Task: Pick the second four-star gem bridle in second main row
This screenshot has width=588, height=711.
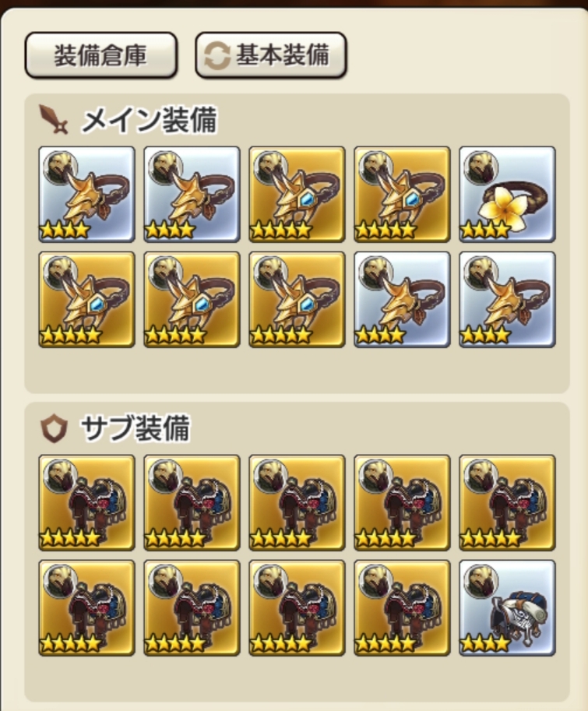Action: point(192,299)
